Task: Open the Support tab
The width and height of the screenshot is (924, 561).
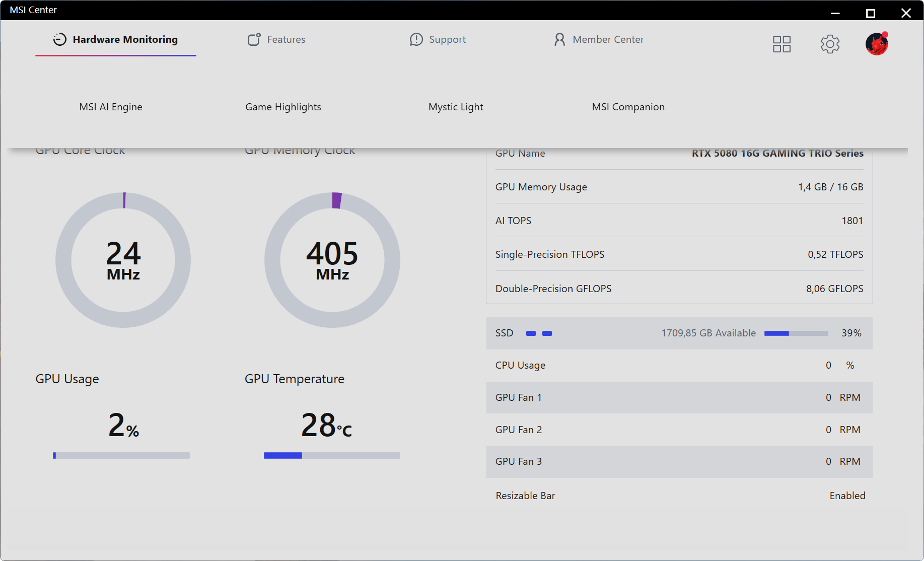Action: click(x=438, y=39)
